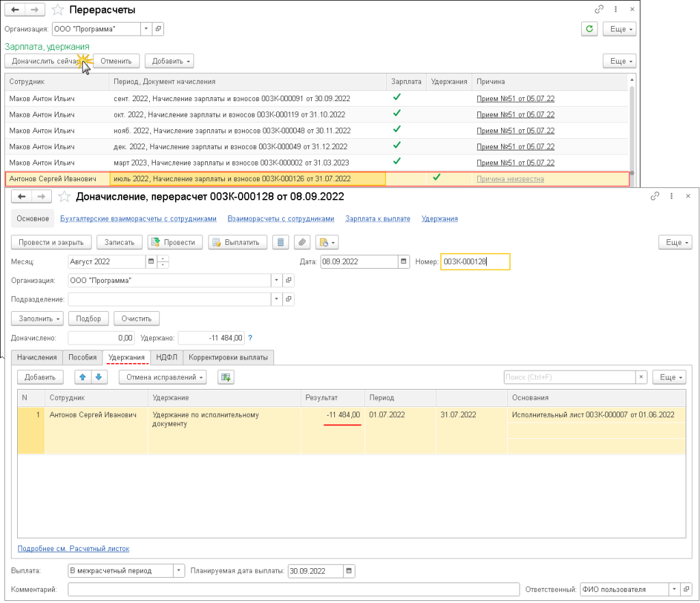Viewport: 700px width, 603px height.
Task: Click Выплатить button
Action: click(237, 242)
